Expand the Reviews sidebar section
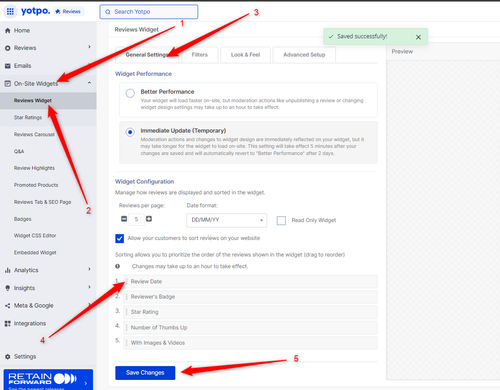Image resolution: width=500 pixels, height=390 pixels. coord(89,47)
